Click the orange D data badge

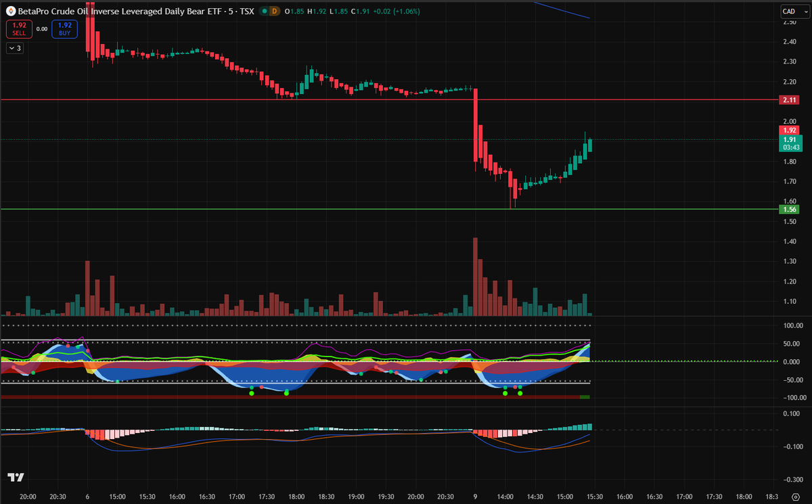click(x=273, y=12)
